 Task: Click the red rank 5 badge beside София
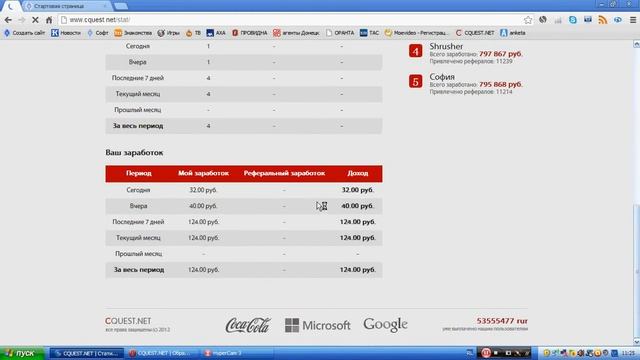pos(416,81)
